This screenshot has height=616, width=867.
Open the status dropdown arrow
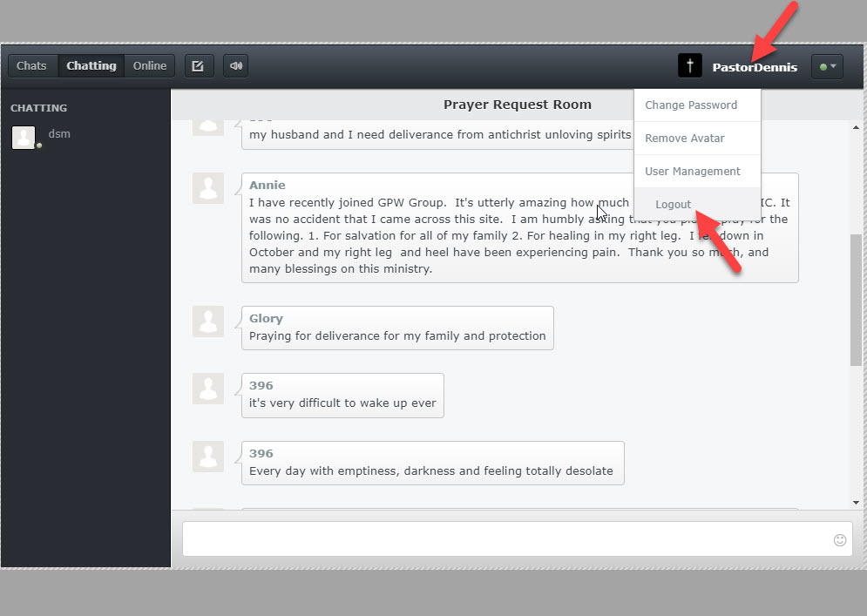pyautogui.click(x=832, y=67)
